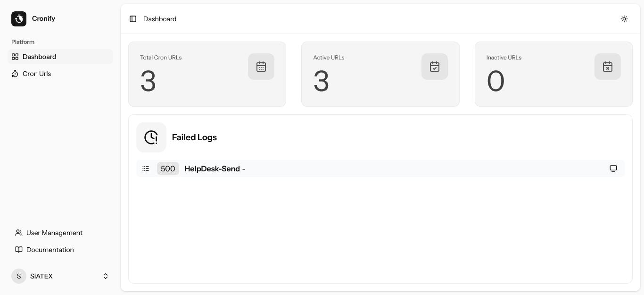
Task: Open the SiATEX avatar menu
Action: [19, 276]
